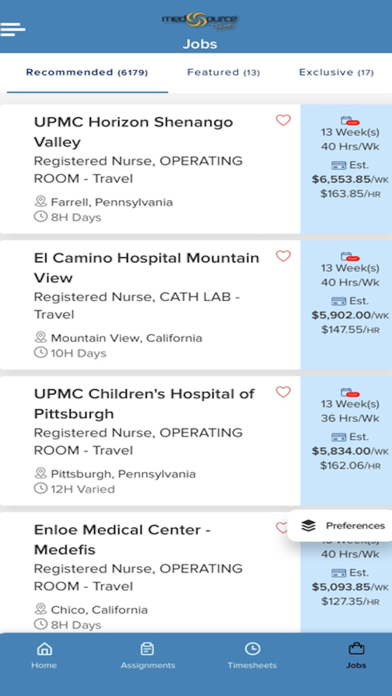The width and height of the screenshot is (392, 696).
Task: Select the Recommended (6179) tab
Action: [x=87, y=72]
